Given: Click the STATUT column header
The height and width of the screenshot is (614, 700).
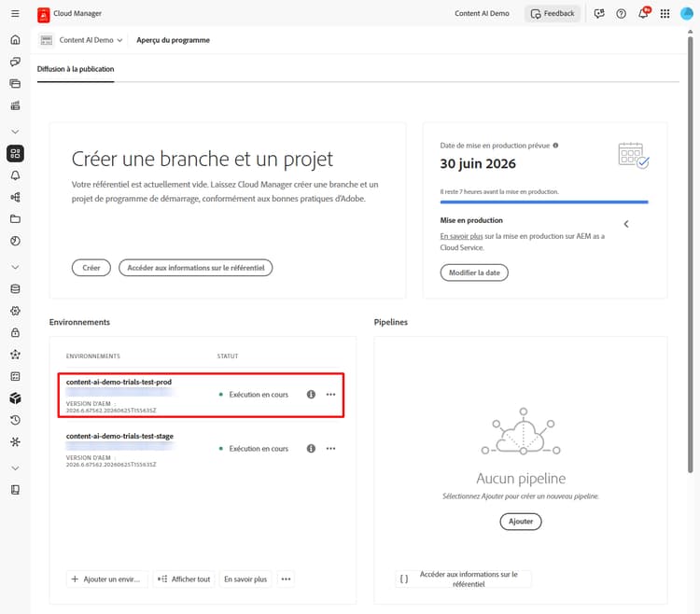Looking at the screenshot, I should tap(228, 356).
